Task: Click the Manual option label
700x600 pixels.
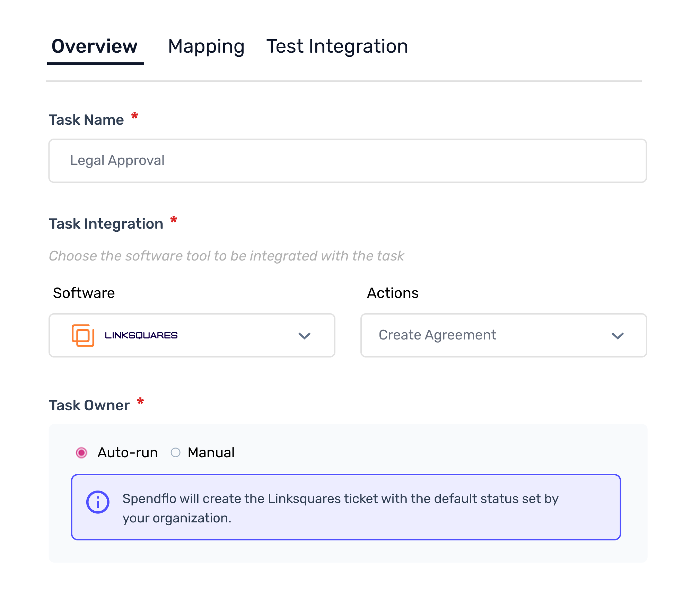Action: click(211, 452)
